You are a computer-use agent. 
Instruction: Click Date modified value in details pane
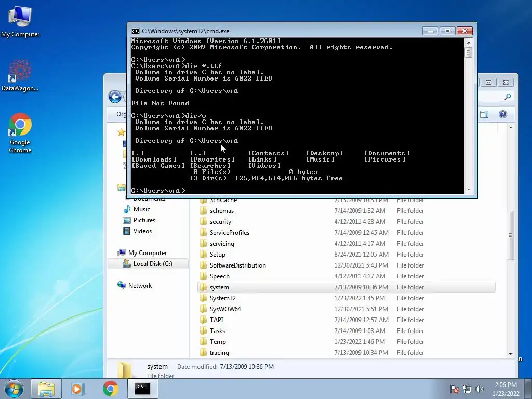(x=247, y=367)
